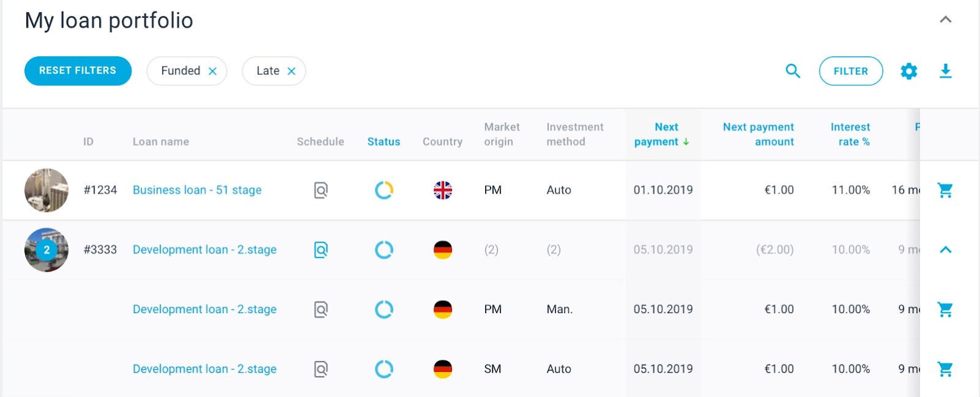Screen dimensions: 980x397
Task: Open schedule icon for loan #3333
Action: 321,250
